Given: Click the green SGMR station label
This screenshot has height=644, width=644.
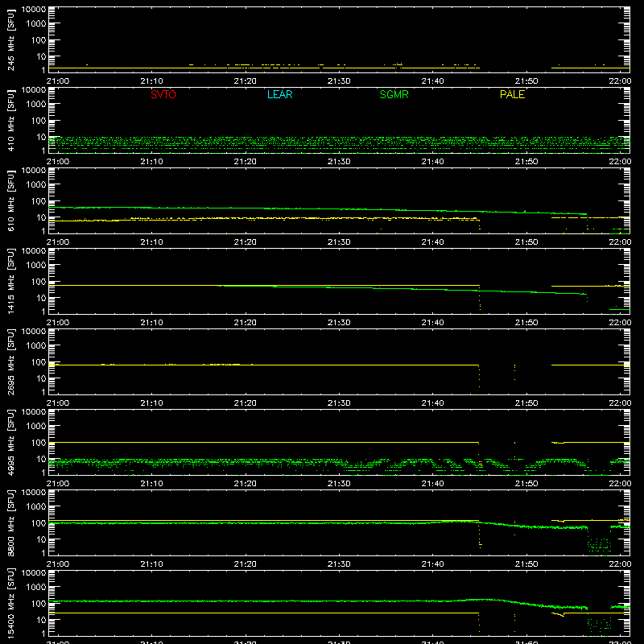Looking at the screenshot, I should coord(394,94).
